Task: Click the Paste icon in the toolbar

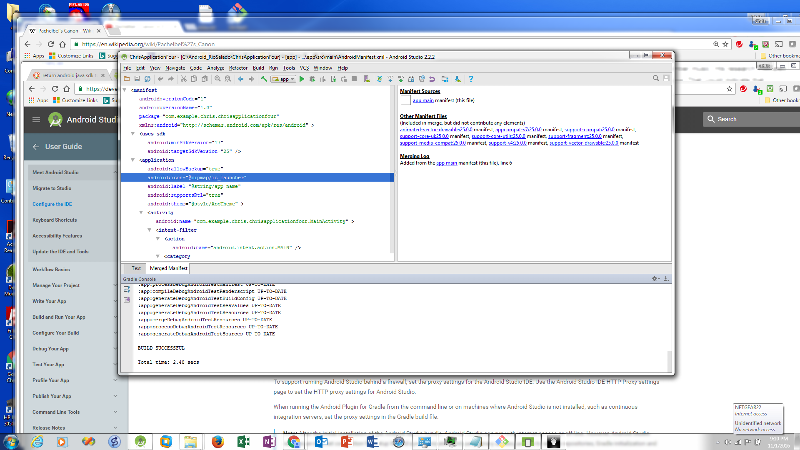Action: 205,79
